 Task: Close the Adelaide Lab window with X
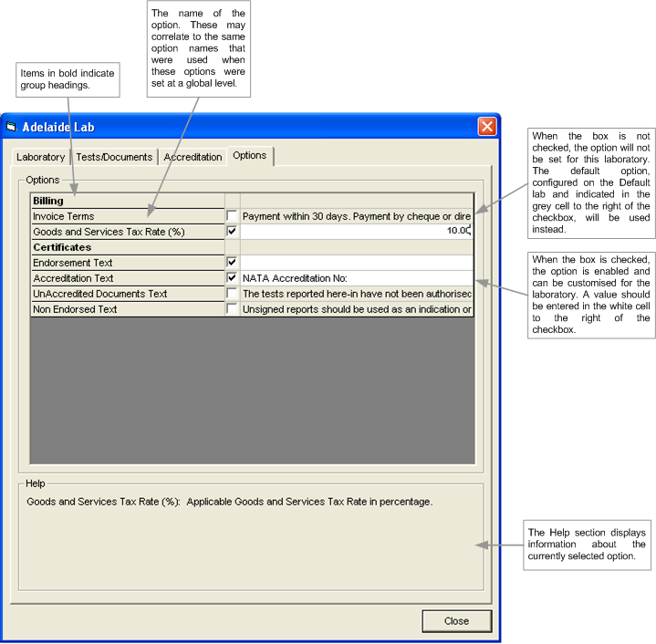(x=487, y=127)
